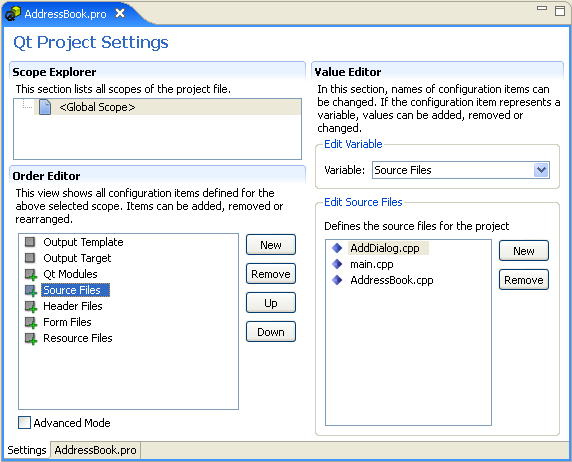Click New in Edit Source Files
Screen dimensions: 572x462
point(523,251)
